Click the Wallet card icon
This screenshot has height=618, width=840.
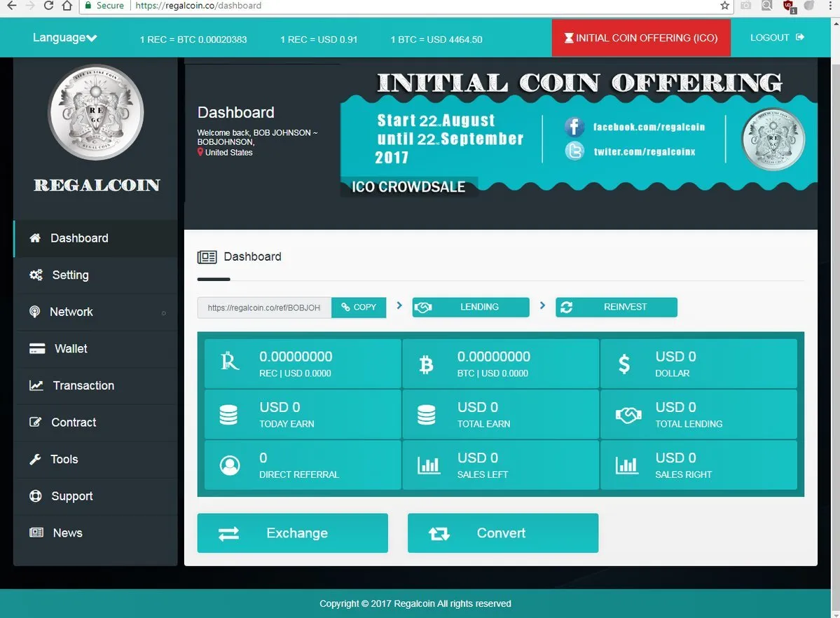[x=37, y=348]
